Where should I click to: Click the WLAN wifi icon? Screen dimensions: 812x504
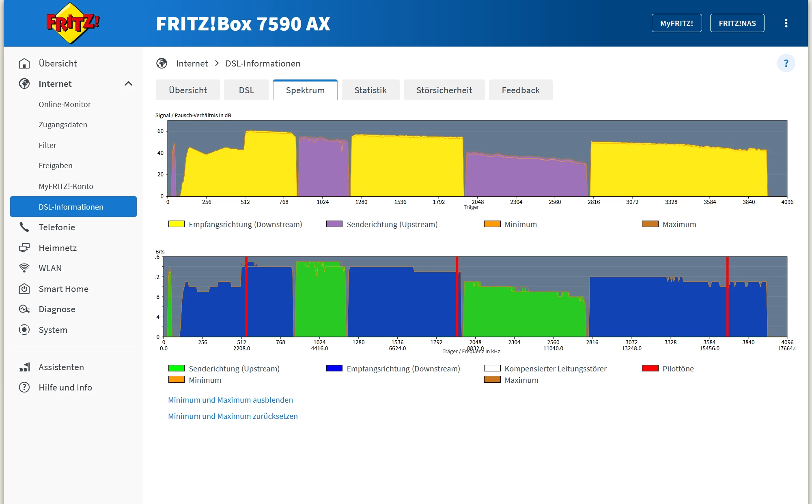[x=24, y=268]
